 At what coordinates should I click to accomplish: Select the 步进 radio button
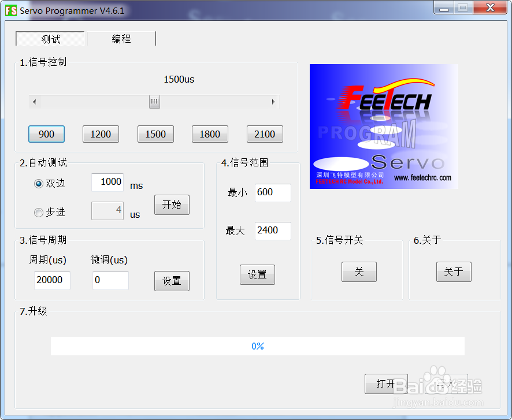37,212
